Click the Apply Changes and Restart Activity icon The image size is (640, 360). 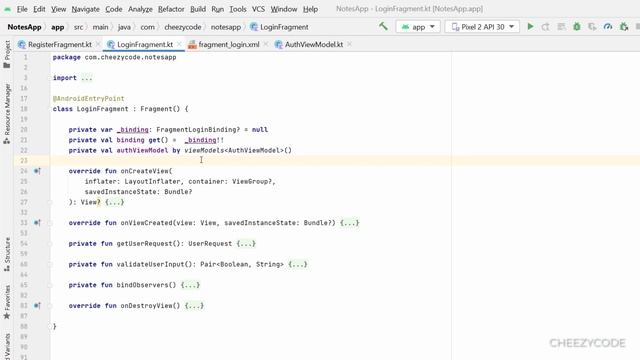pyautogui.click(x=546, y=27)
